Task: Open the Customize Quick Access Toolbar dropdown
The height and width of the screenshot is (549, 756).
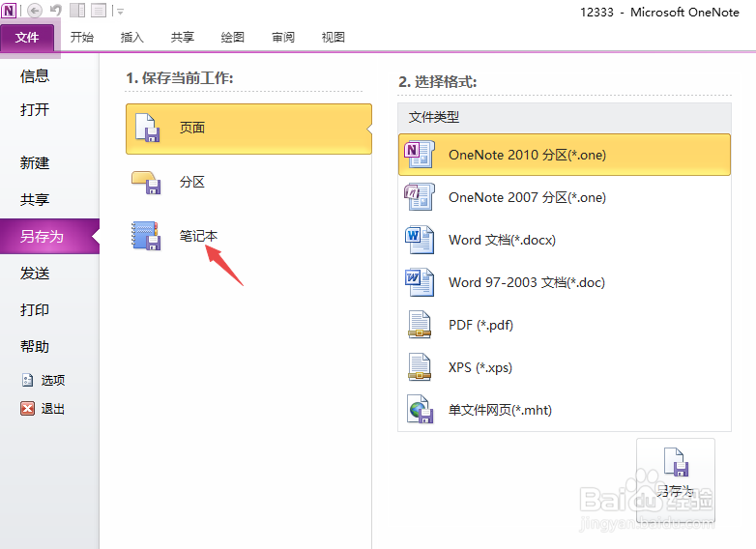Action: (x=120, y=12)
